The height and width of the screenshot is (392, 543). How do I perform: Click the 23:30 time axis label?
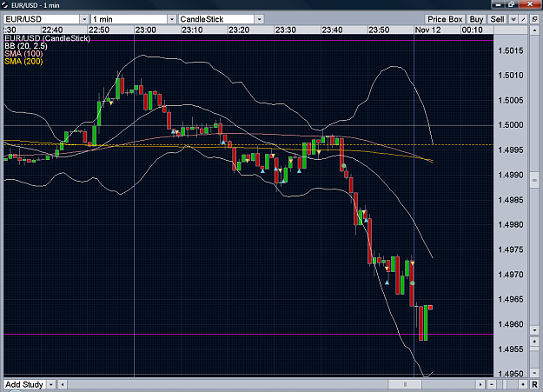pos(285,30)
